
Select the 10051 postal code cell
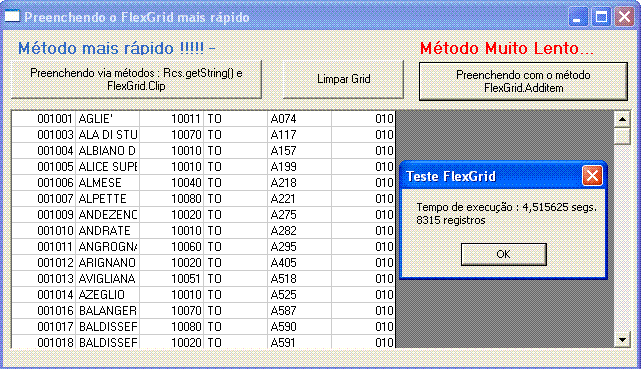(172, 279)
